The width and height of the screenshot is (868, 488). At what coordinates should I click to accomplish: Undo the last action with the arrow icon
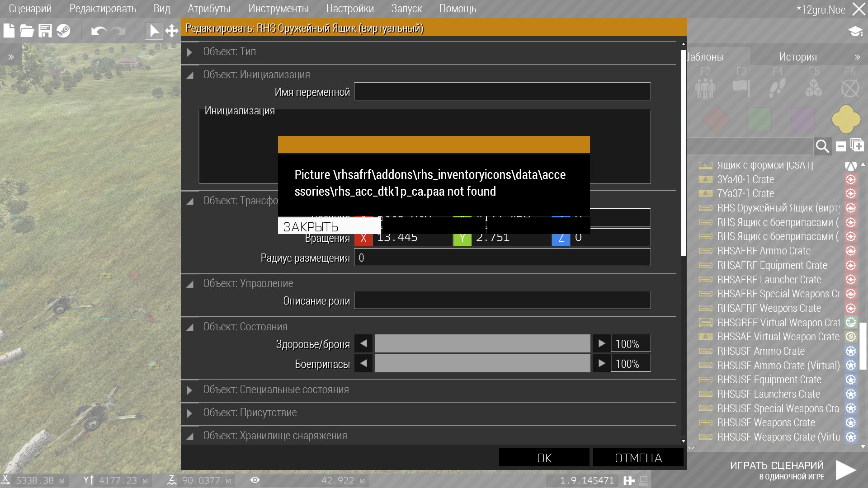click(99, 31)
